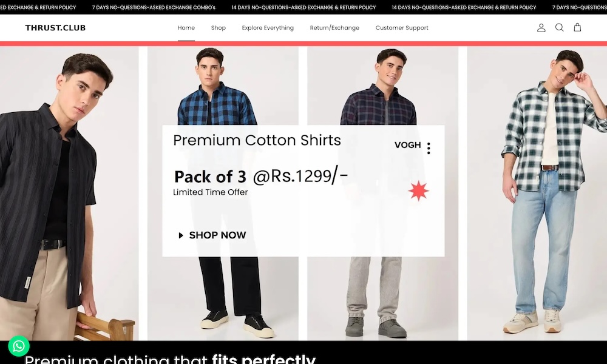Click the THRUST.CLUB logo
This screenshot has width=607, height=364.
(x=55, y=28)
